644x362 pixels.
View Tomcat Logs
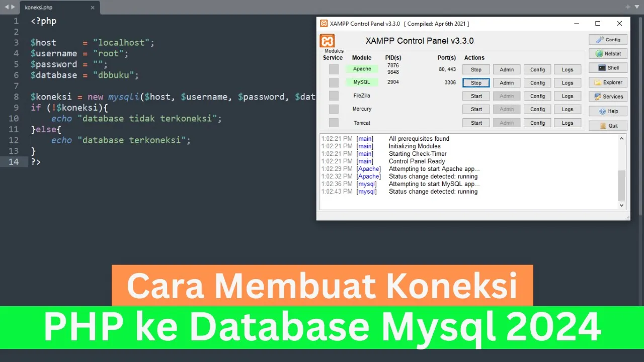tap(568, 123)
